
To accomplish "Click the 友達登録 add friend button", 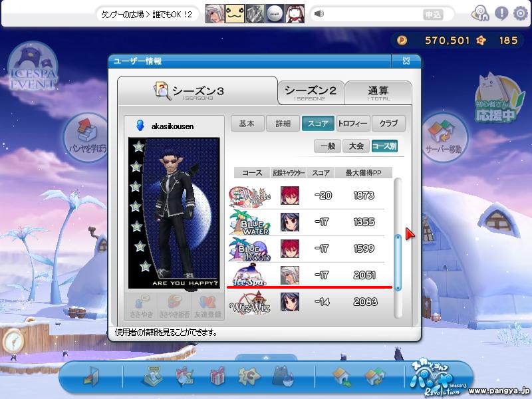I will click(207, 307).
